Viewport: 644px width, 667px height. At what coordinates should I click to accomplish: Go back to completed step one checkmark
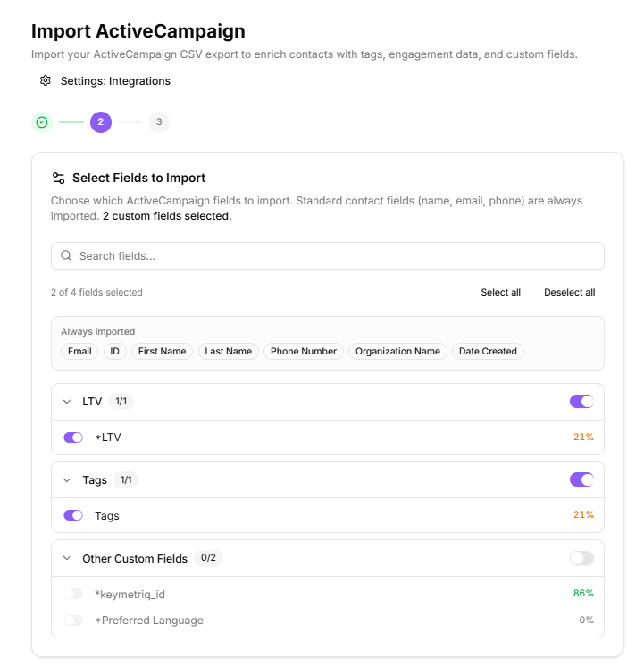(x=42, y=122)
